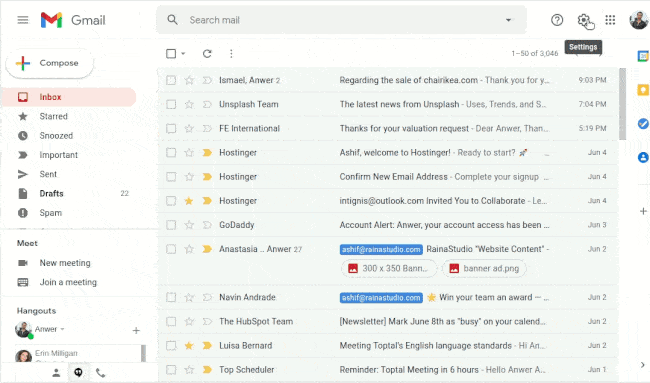Click the Compose button
The width and height of the screenshot is (650, 383).
point(50,63)
